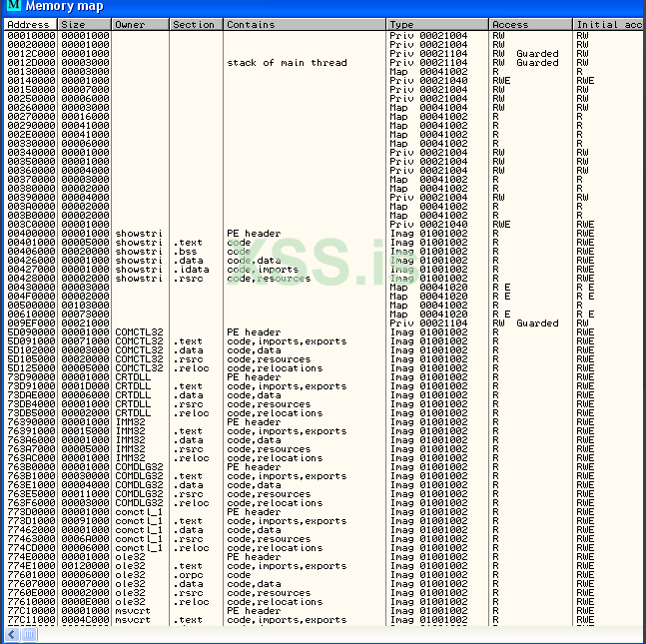Select row at address 002E0000
Screen dimensions: 646x644
323,135
